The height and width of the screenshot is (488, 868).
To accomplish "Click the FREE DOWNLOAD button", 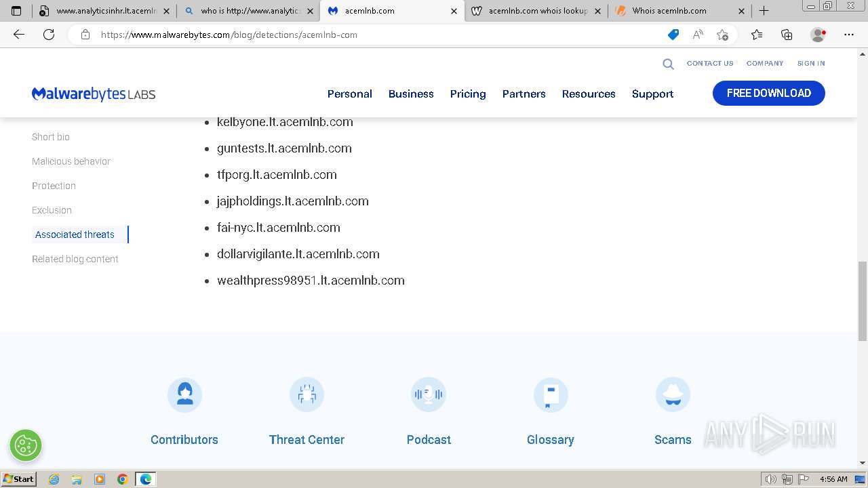I will click(769, 94).
